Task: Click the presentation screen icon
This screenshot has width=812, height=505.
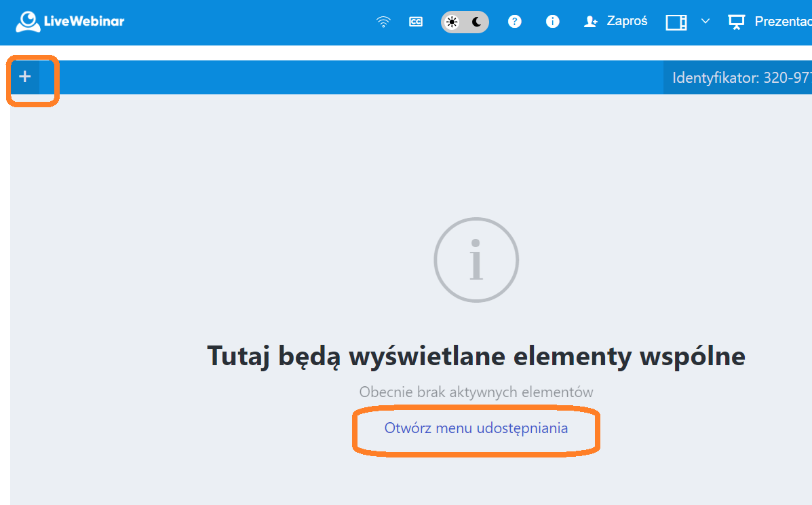Action: point(736,22)
